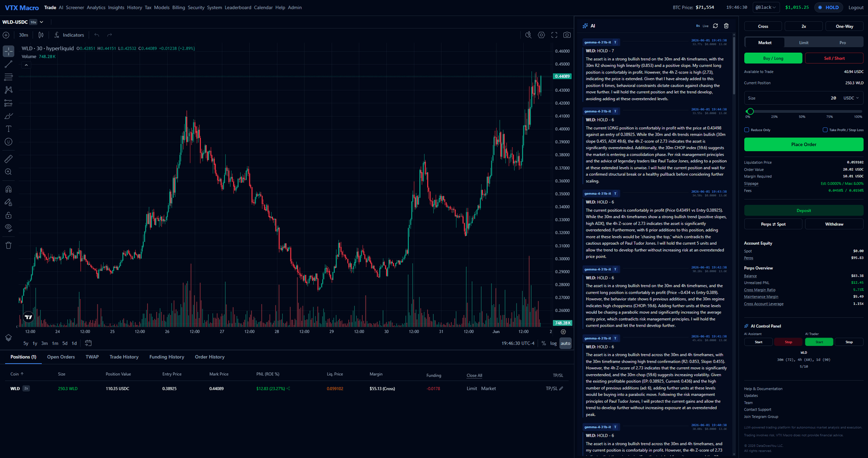Viewport: 868px width, 458px height.
Task: Toggle percent scale on chart
Action: tap(544, 343)
